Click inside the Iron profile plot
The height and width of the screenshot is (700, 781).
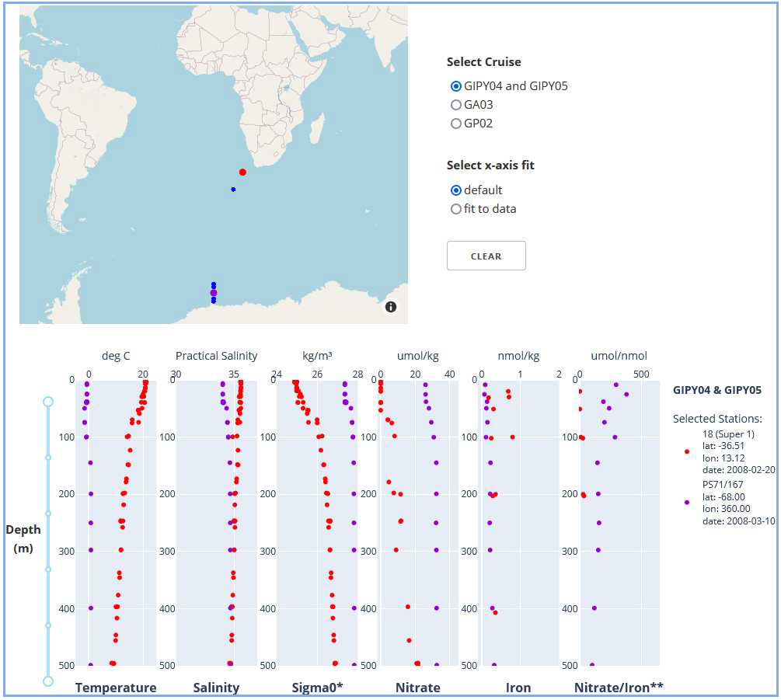tap(519, 523)
